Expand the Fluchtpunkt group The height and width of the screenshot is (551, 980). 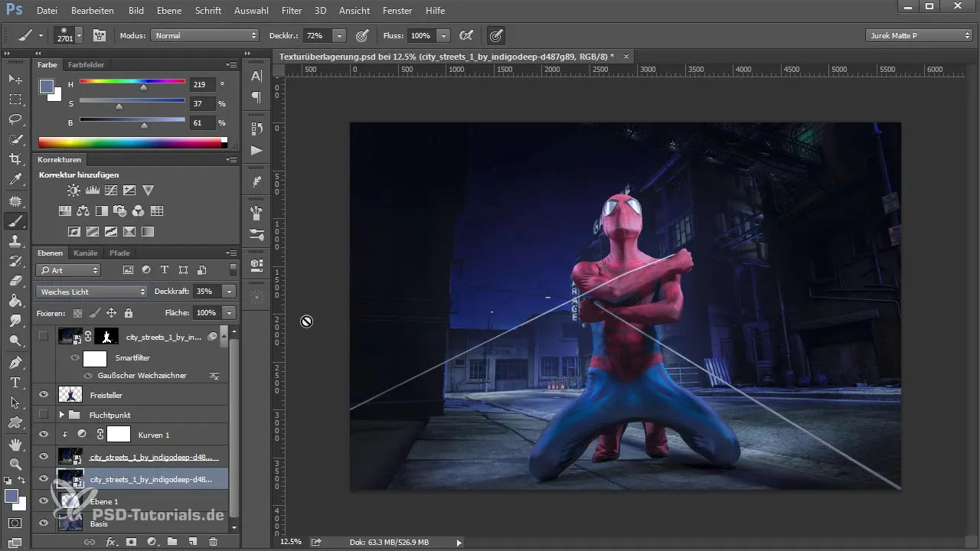[61, 415]
